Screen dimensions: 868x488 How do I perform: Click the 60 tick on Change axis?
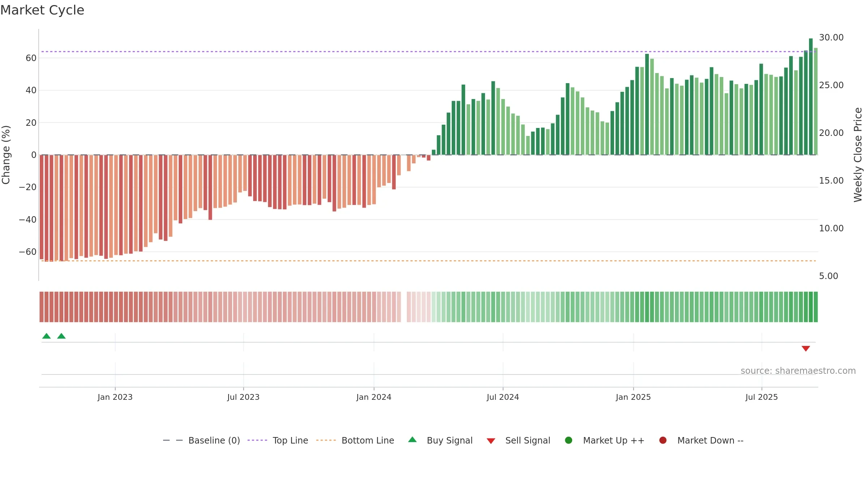tap(31, 58)
